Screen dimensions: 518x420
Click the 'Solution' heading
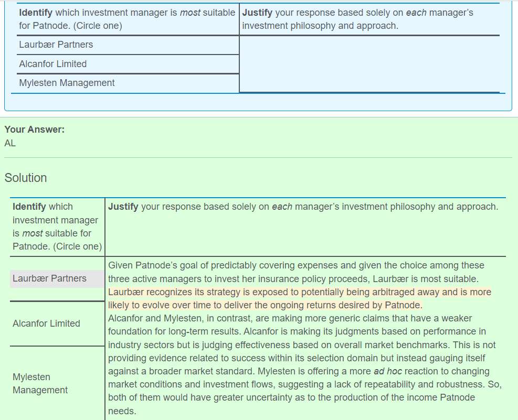pos(26,178)
